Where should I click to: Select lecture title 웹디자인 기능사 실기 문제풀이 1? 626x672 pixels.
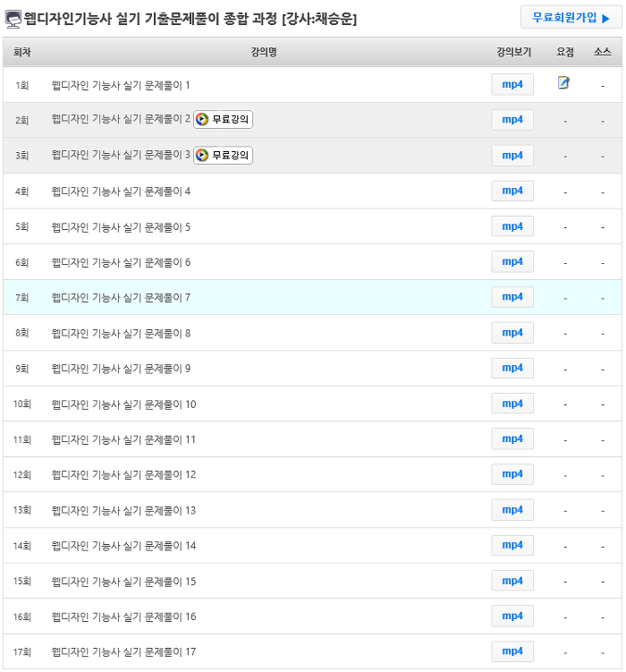click(x=121, y=85)
